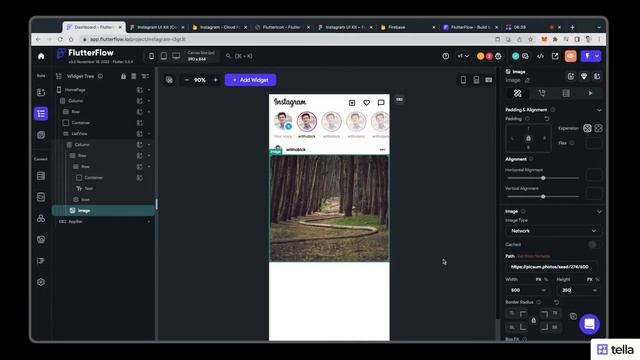
Task: Open the search bar in top toolbar
Action: (240, 56)
